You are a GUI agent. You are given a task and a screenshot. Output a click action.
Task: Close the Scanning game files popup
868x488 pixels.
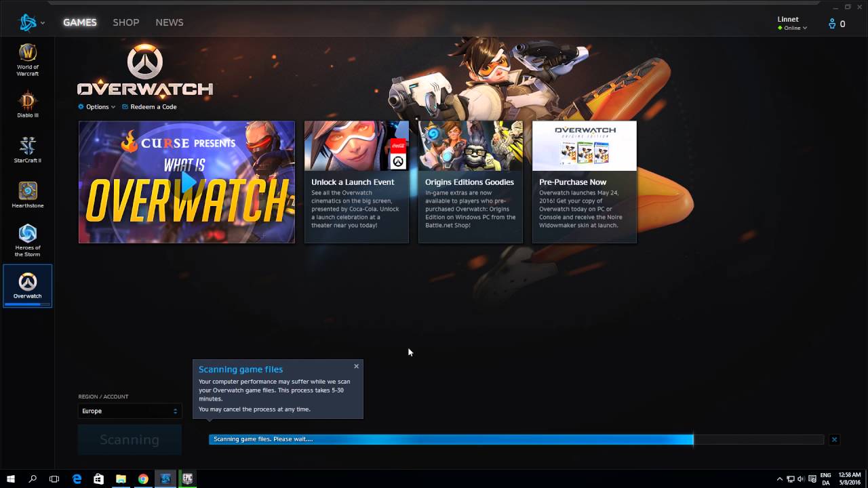(356, 366)
